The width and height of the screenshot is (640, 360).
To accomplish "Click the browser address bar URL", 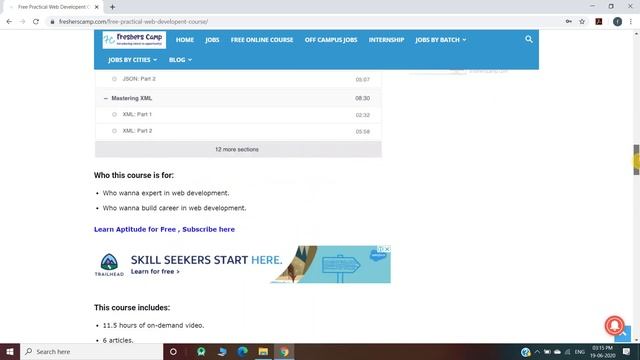I will [133, 22].
